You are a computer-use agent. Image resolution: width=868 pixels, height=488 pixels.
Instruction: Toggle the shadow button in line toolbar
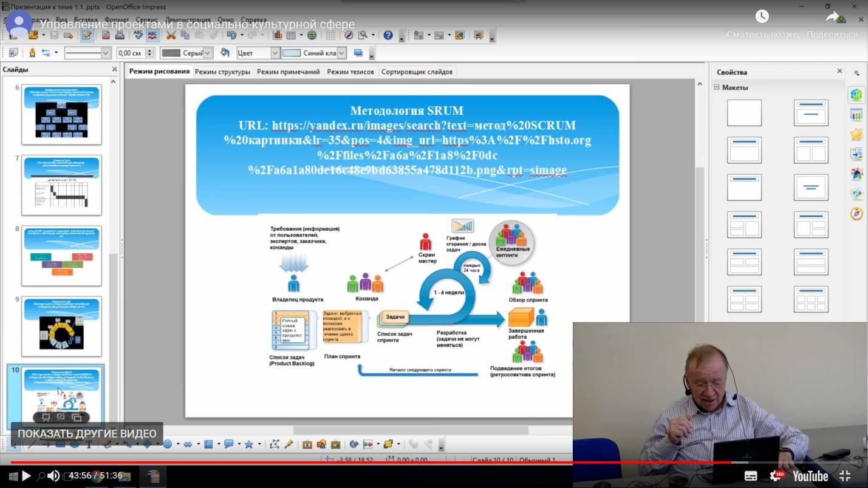358,53
